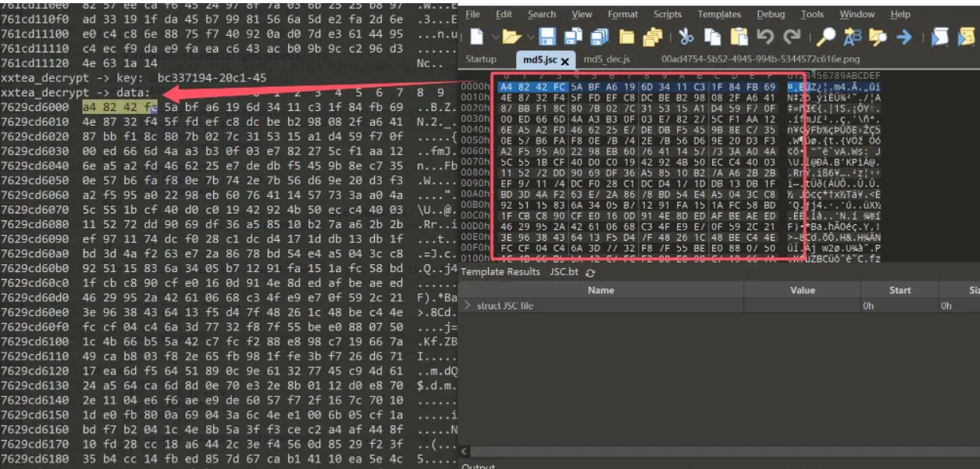This screenshot has width=980, height=469.
Task: Open the Templates menu
Action: coord(719,14)
